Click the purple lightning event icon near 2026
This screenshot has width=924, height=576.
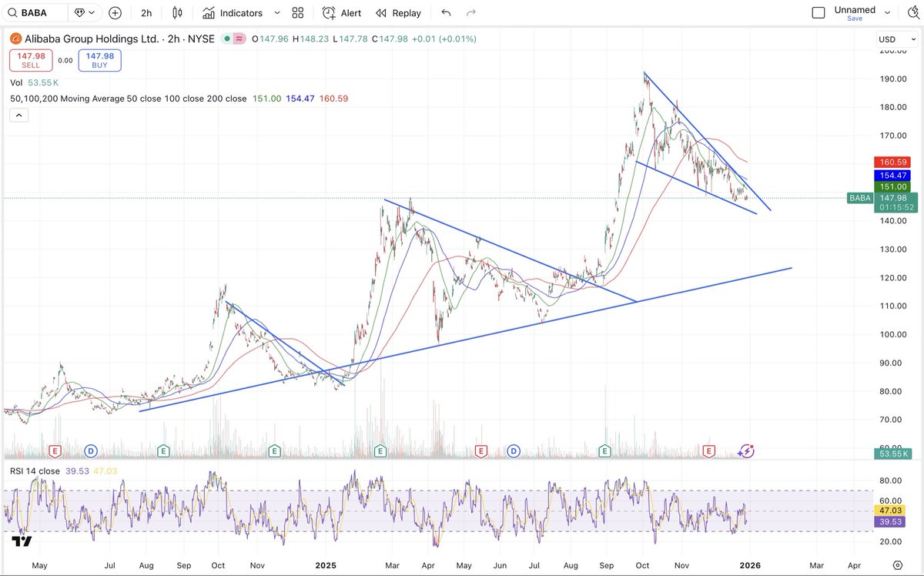pyautogui.click(x=746, y=450)
